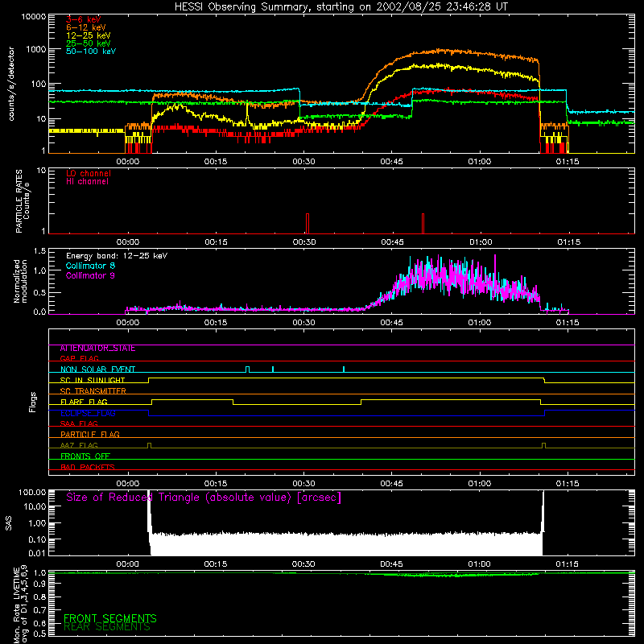
Task: Select the SC_TRANSMITTER flag label
Action: [93, 391]
